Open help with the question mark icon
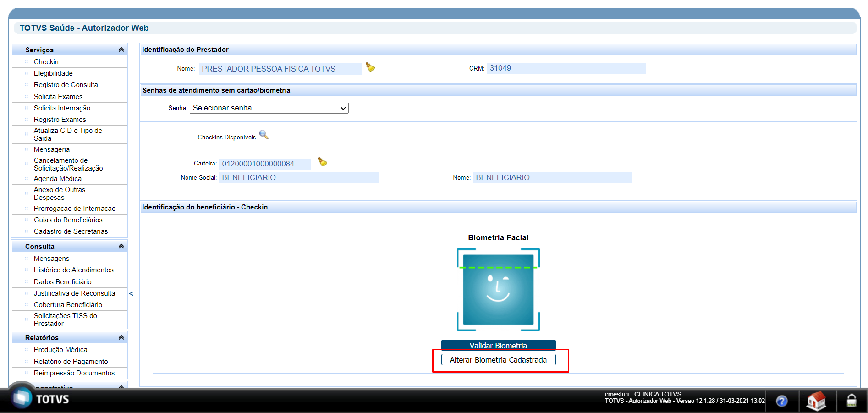 782,401
